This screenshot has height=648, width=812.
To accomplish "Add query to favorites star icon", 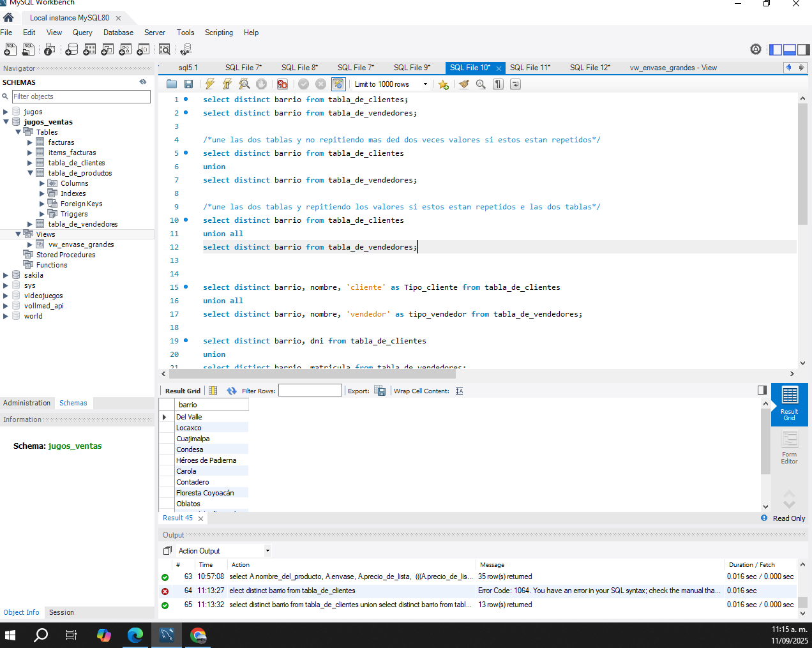I will point(444,84).
